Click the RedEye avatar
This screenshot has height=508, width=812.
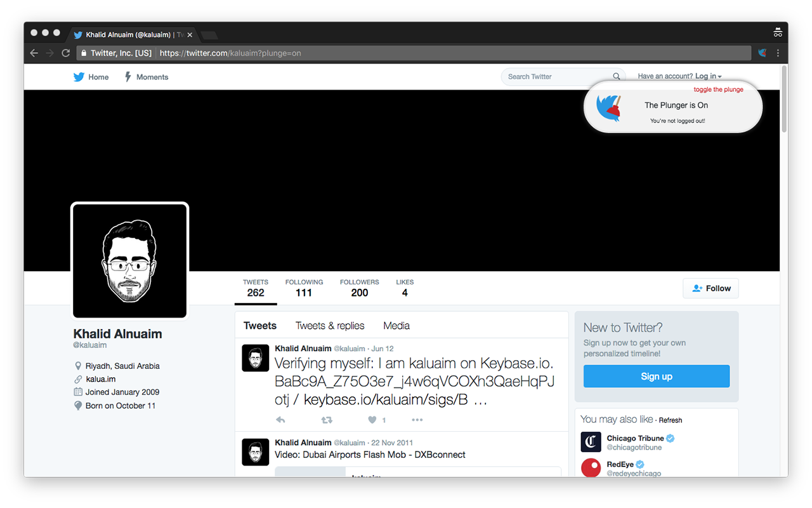pos(591,468)
